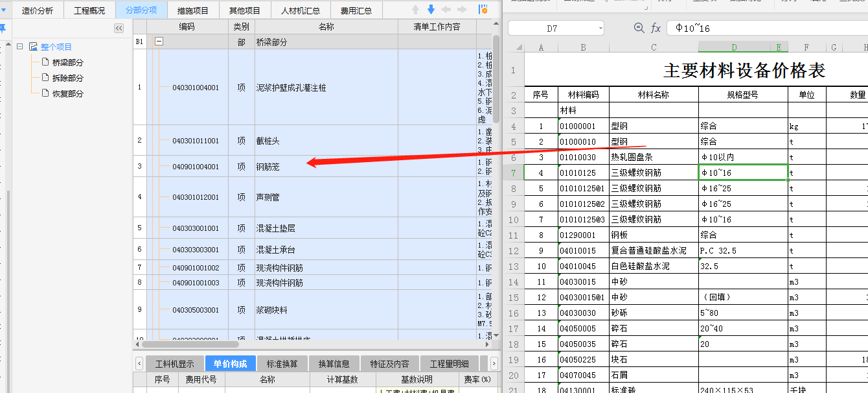Click the vertical scrollbar of the bill list

[x=496, y=78]
